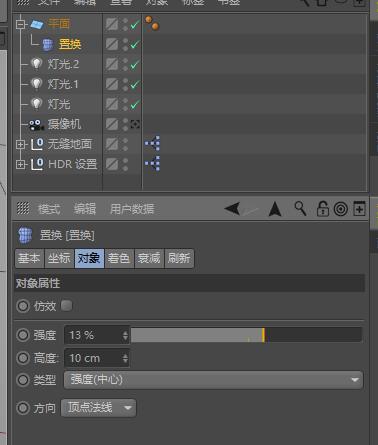Toggle green checkmark for 灯光.2

(x=135, y=65)
